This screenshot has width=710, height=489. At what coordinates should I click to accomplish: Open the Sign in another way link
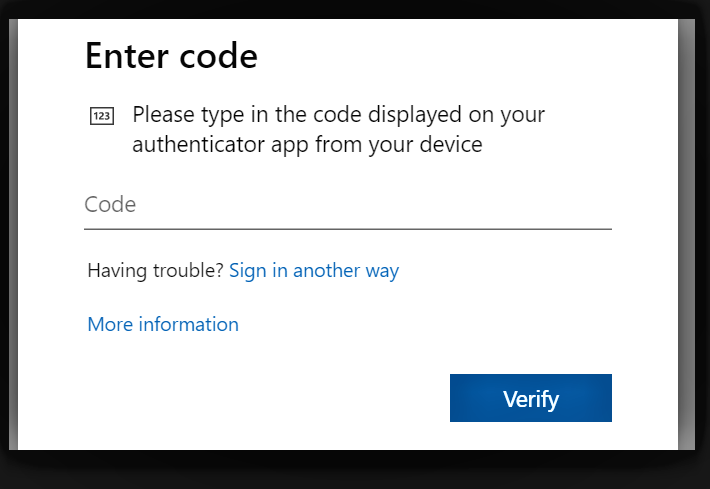click(x=314, y=271)
